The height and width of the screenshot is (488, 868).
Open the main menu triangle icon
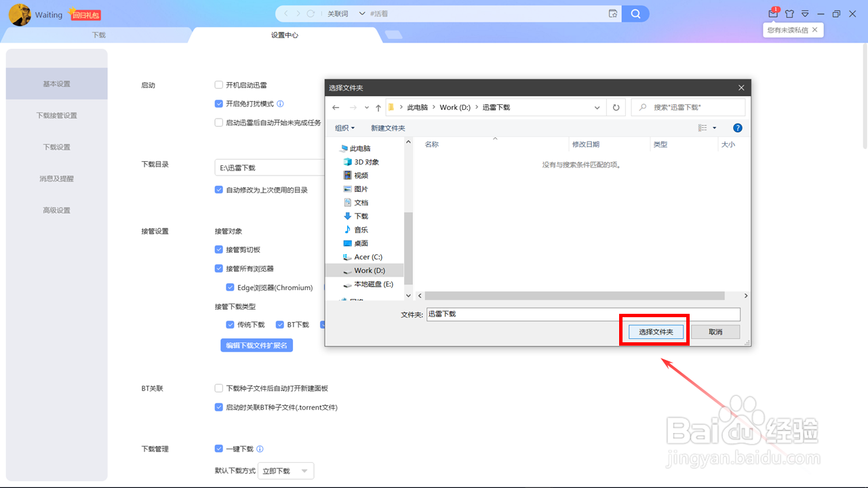[805, 14]
